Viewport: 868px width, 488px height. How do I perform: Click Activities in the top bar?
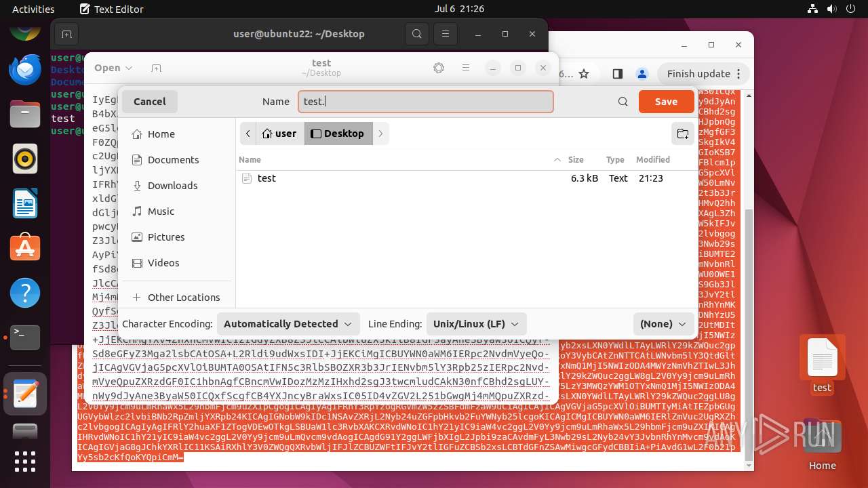[x=33, y=9]
